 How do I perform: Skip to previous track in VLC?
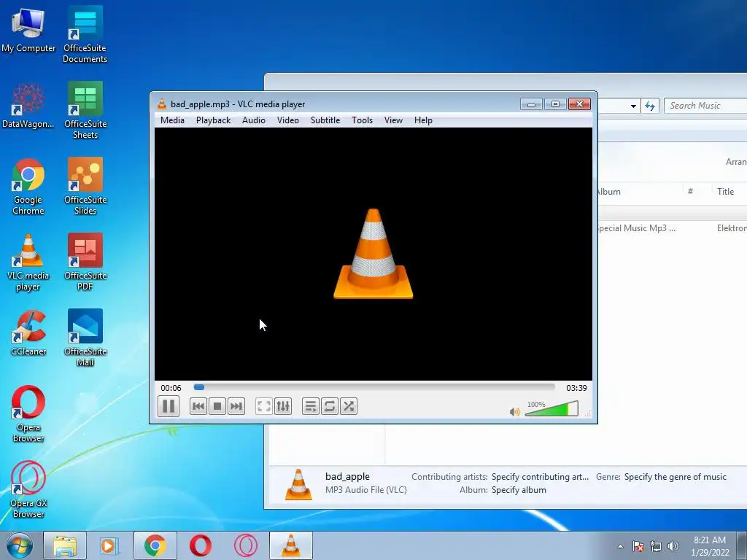point(198,406)
